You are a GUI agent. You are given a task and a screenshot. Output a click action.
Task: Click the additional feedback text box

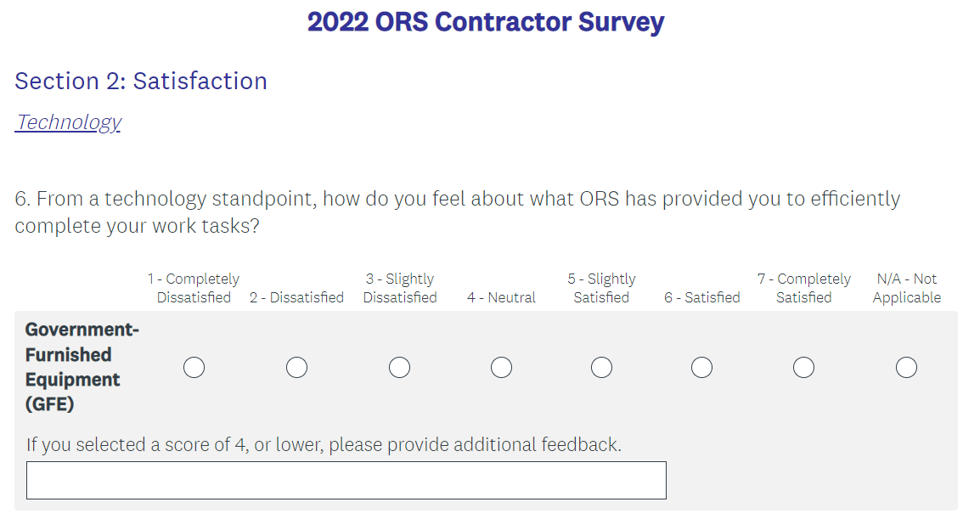click(x=346, y=481)
